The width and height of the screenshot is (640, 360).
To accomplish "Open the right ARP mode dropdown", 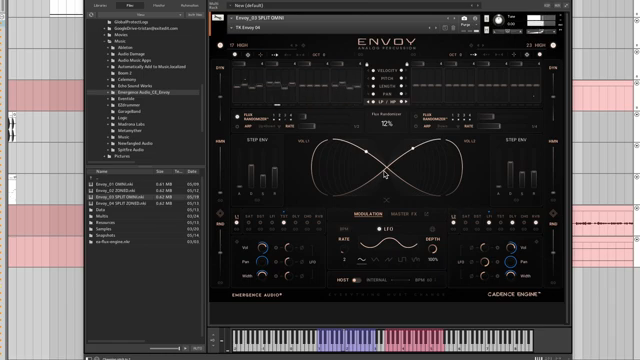I will click(x=447, y=127).
